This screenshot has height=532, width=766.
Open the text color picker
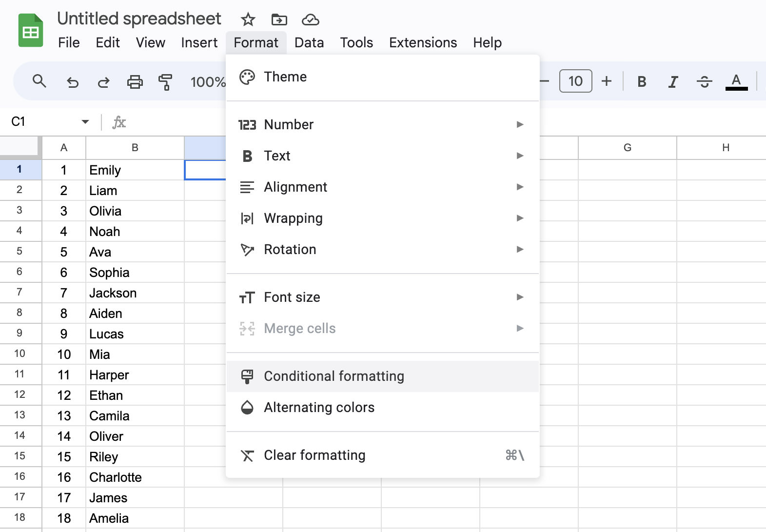click(736, 81)
